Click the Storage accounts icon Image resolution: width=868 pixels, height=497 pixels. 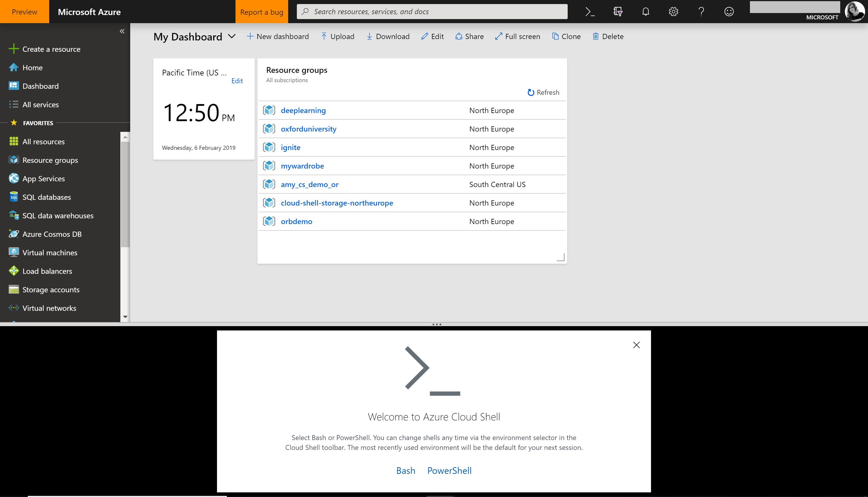pos(14,289)
